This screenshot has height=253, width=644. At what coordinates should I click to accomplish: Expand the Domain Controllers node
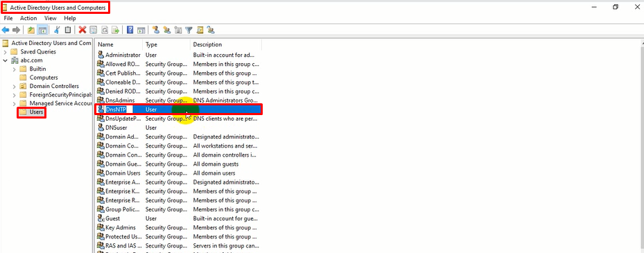(15, 86)
